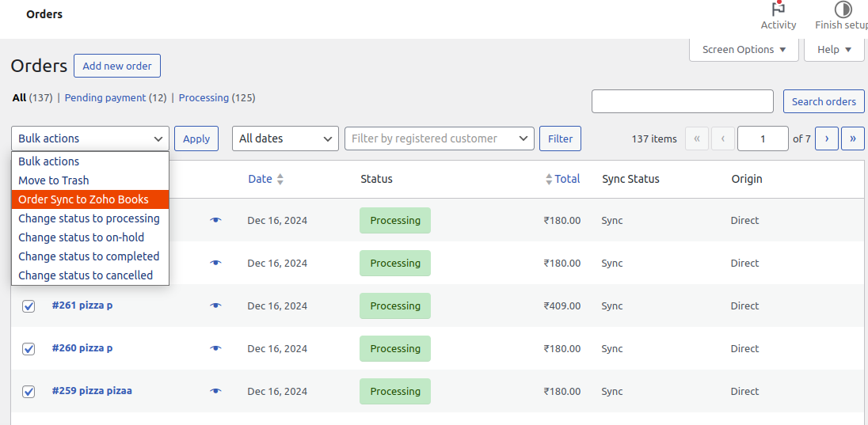Expand the Screen Options panel
This screenshot has height=425, width=868.
[744, 50]
